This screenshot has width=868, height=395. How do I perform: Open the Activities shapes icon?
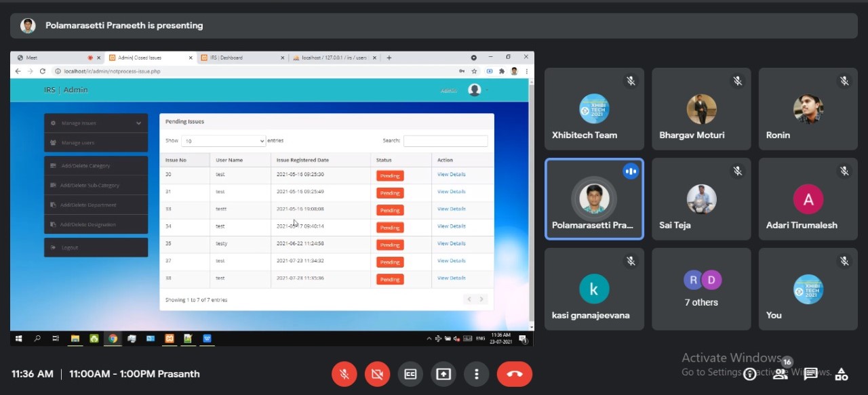pyautogui.click(x=841, y=374)
